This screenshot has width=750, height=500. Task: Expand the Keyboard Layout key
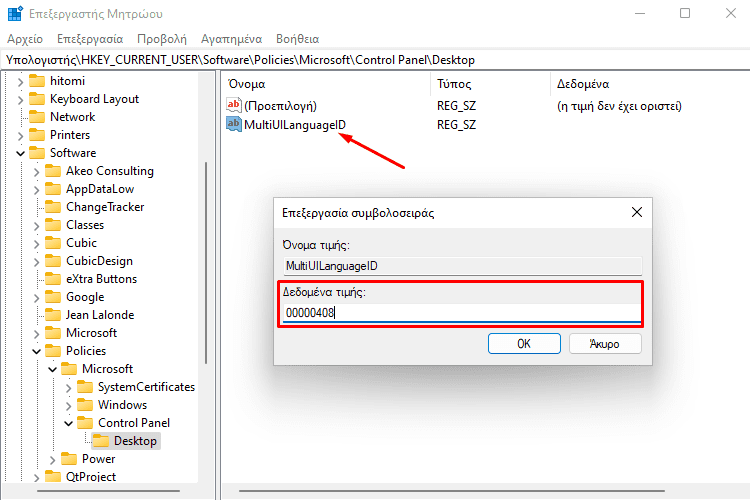[x=20, y=100]
